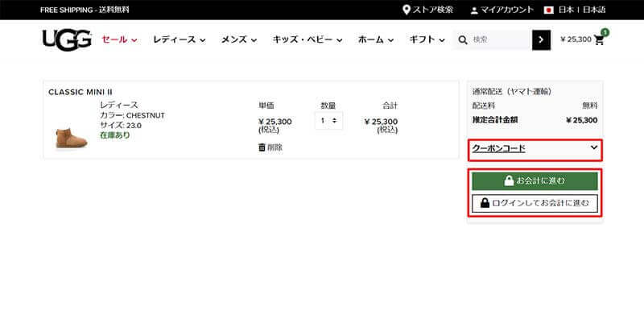Click the 削除 delete link text
This screenshot has width=644, height=311.
point(275,147)
